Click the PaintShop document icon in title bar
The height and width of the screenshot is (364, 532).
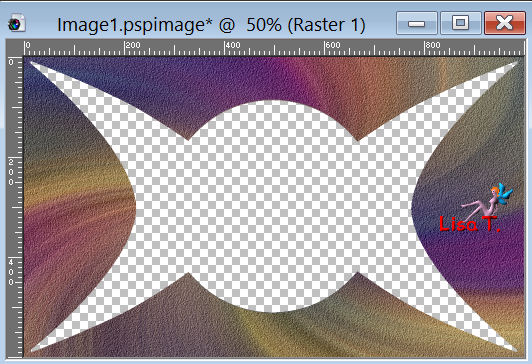coord(16,24)
